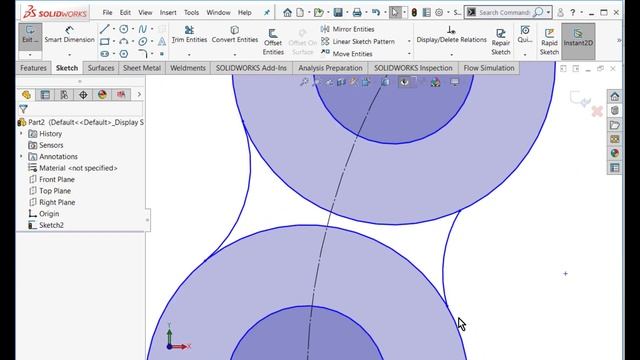The image size is (640, 360).
Task: Open Move Entities dropdown arrow
Action: click(x=409, y=53)
